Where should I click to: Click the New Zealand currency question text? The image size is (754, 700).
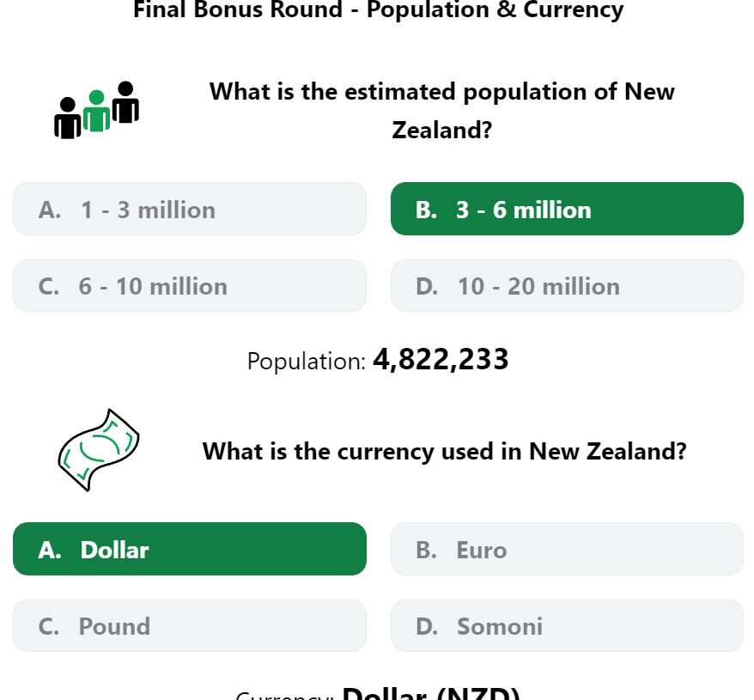coord(444,452)
